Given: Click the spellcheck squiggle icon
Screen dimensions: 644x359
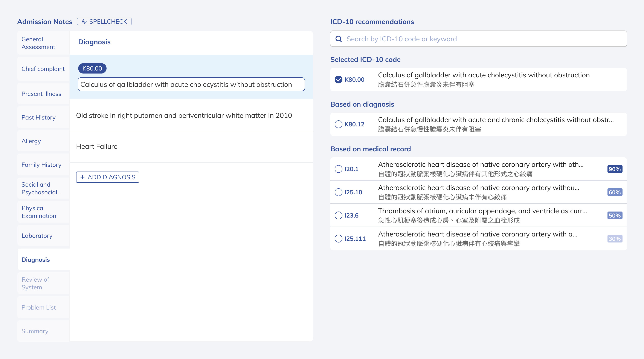Looking at the screenshot, I should click(x=84, y=22).
